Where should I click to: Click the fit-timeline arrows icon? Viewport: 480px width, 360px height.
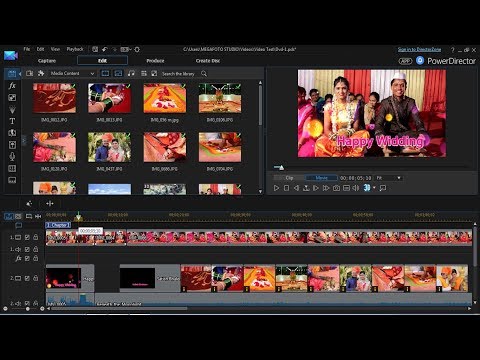[38, 216]
